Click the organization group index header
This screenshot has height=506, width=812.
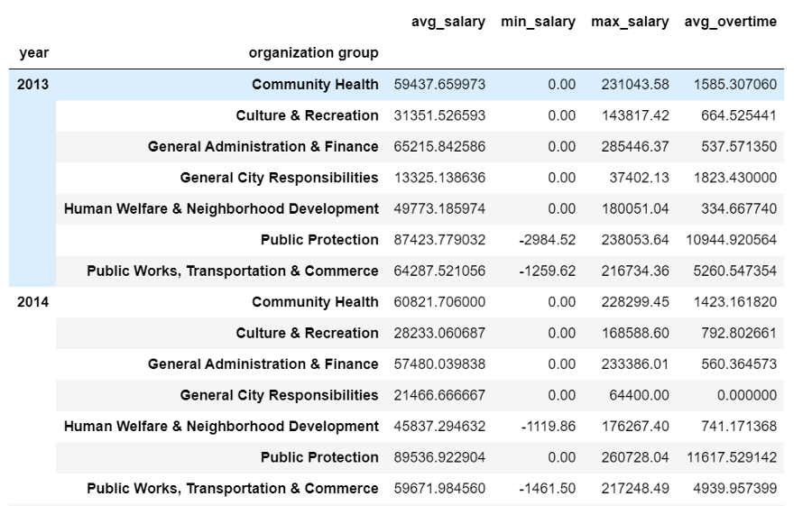tap(313, 53)
